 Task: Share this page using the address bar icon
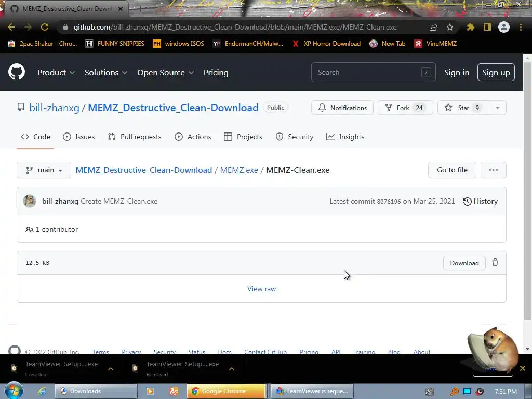coord(433,27)
